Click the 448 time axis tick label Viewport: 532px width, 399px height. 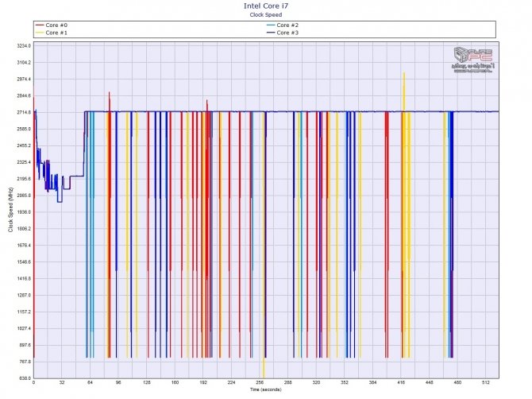(x=430, y=382)
